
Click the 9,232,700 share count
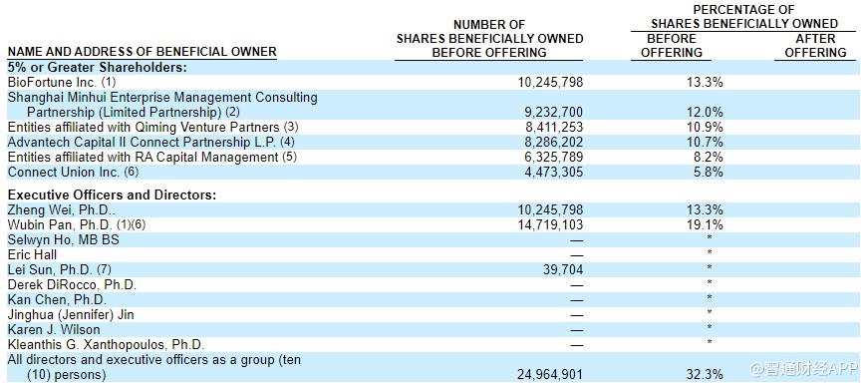click(x=553, y=112)
